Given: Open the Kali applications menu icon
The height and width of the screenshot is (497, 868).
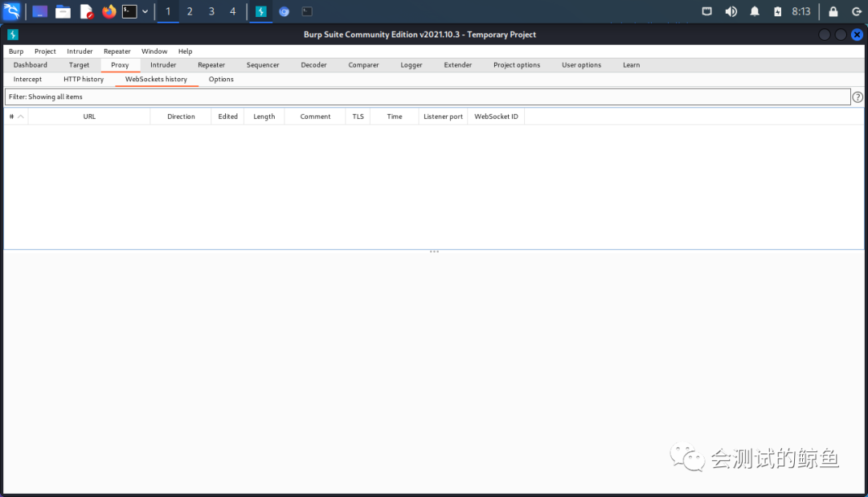Looking at the screenshot, I should tap(11, 11).
